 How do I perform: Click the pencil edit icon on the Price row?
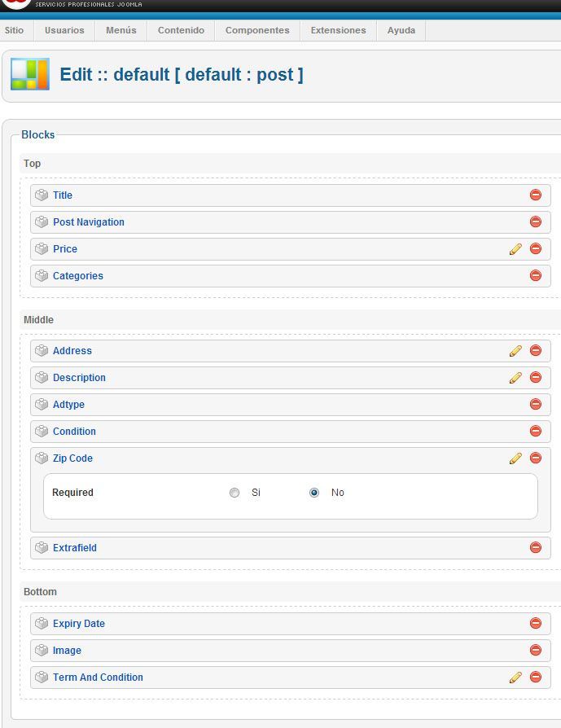pyautogui.click(x=515, y=249)
